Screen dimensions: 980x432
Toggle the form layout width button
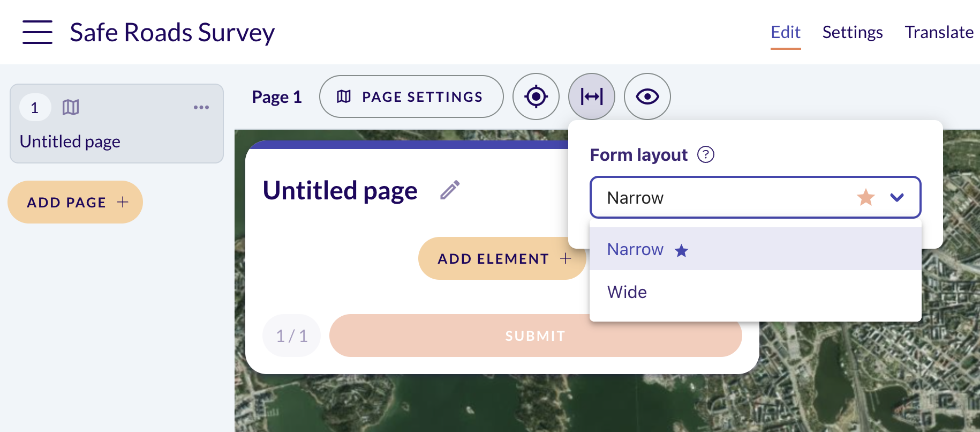592,96
